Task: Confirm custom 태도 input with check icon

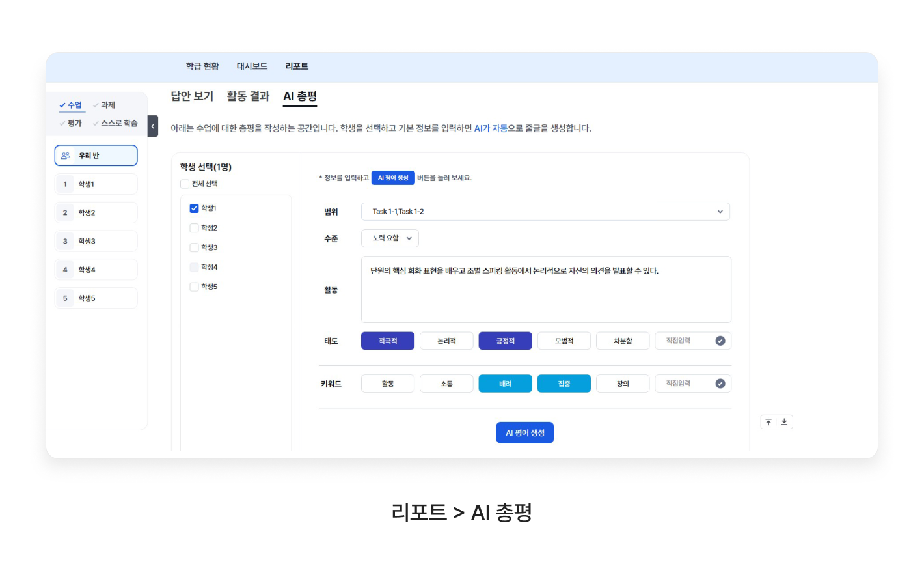Action: 720,341
